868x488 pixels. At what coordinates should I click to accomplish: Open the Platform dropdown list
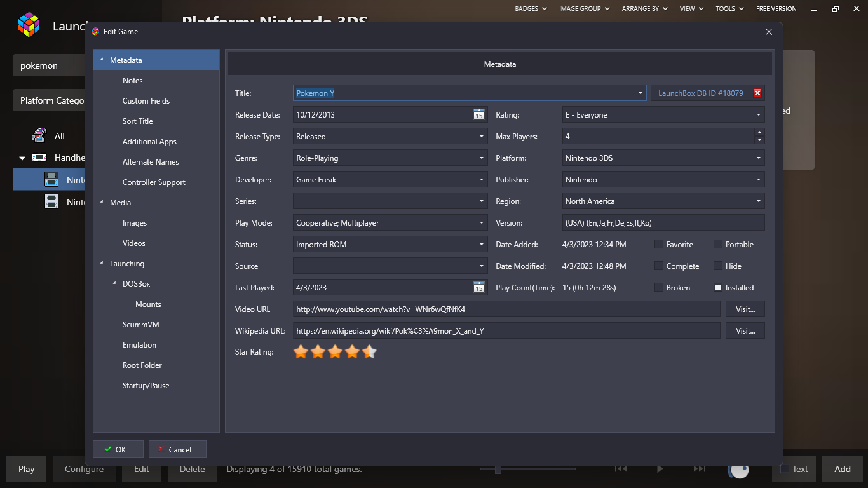coord(758,158)
